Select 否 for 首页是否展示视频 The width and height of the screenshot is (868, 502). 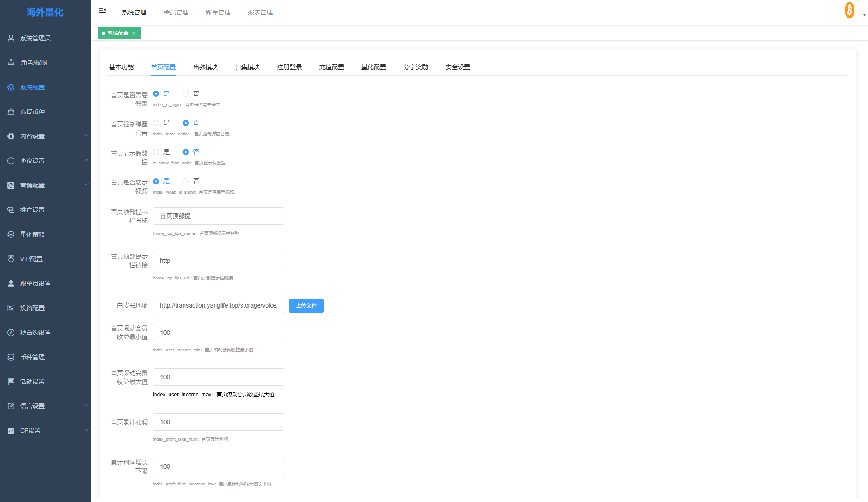[x=186, y=181]
